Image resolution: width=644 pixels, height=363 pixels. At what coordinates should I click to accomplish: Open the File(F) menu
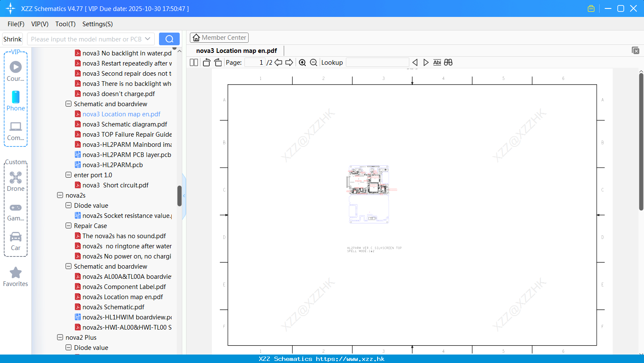click(16, 24)
